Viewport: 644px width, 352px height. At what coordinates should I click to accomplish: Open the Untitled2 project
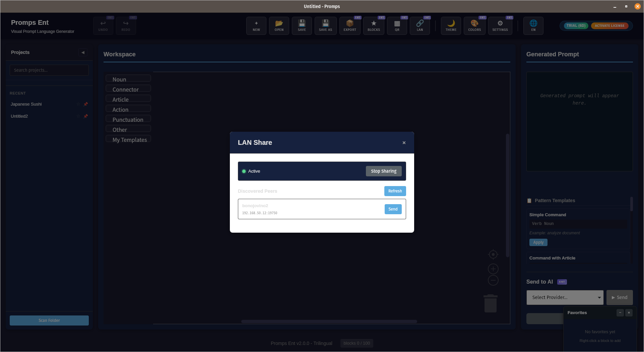click(x=19, y=116)
